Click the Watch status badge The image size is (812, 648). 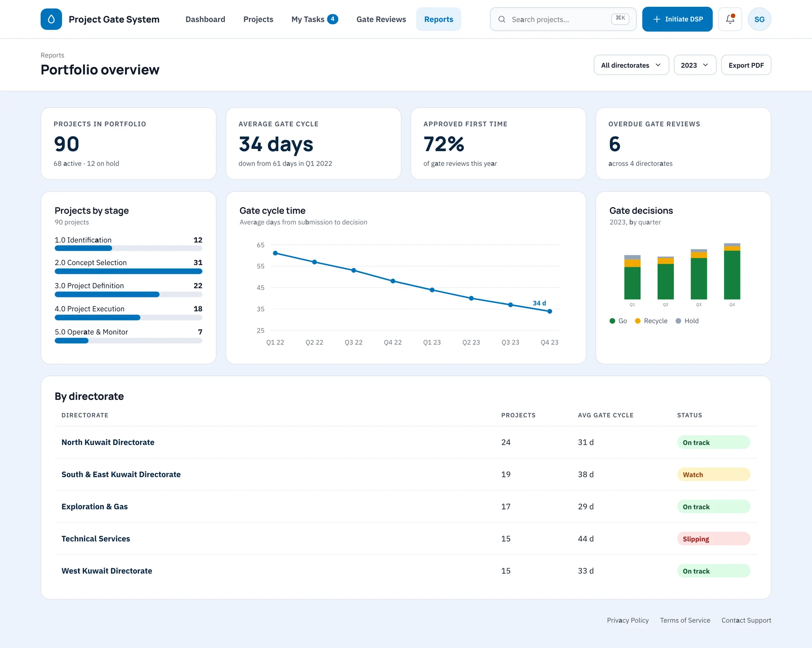713,474
